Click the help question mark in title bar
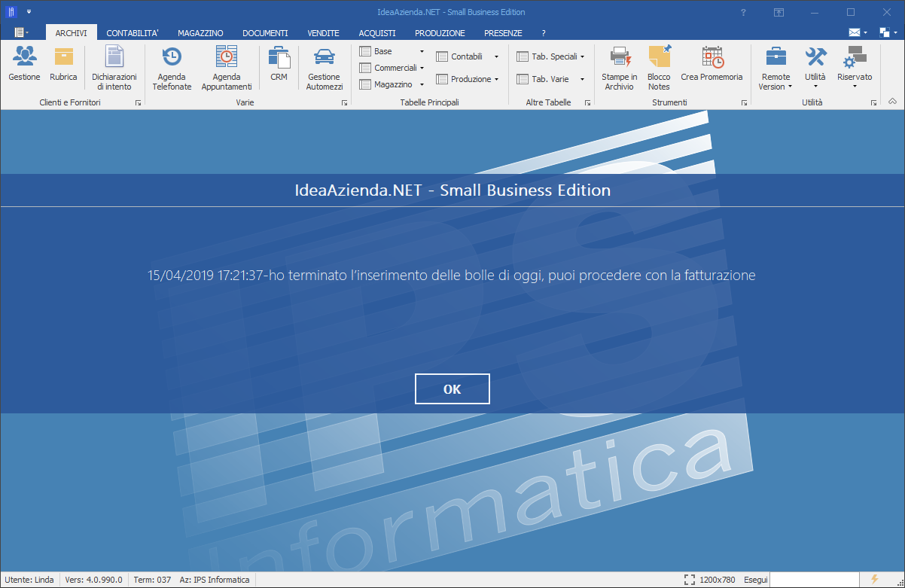 [x=743, y=12]
